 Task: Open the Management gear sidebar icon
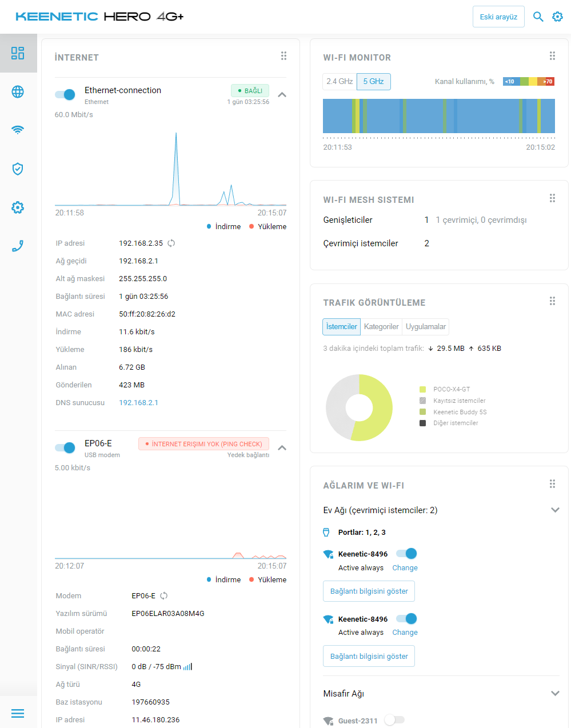(x=18, y=207)
